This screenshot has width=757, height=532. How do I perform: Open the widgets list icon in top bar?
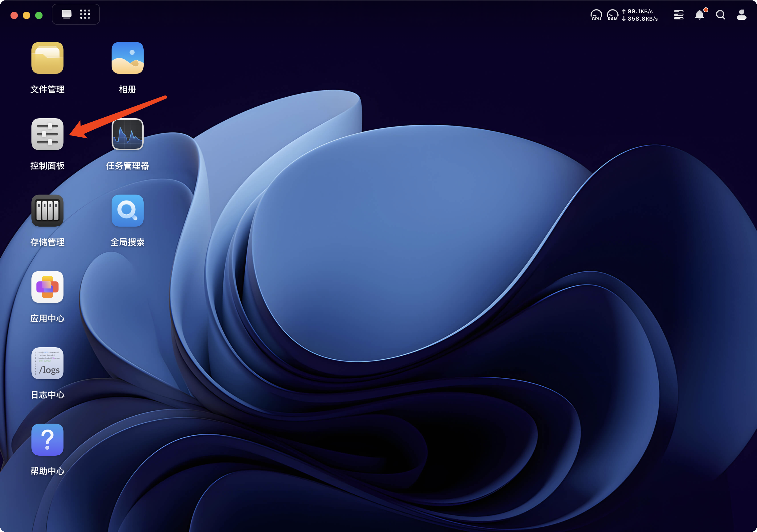678,15
